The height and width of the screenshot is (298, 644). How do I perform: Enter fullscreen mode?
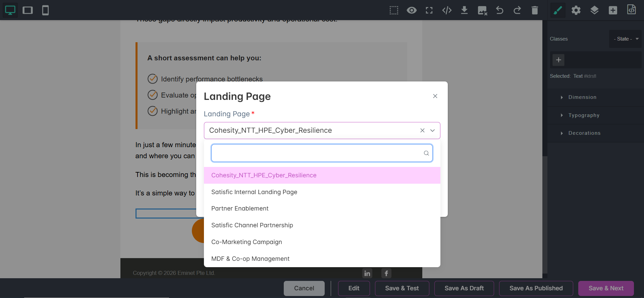point(429,10)
